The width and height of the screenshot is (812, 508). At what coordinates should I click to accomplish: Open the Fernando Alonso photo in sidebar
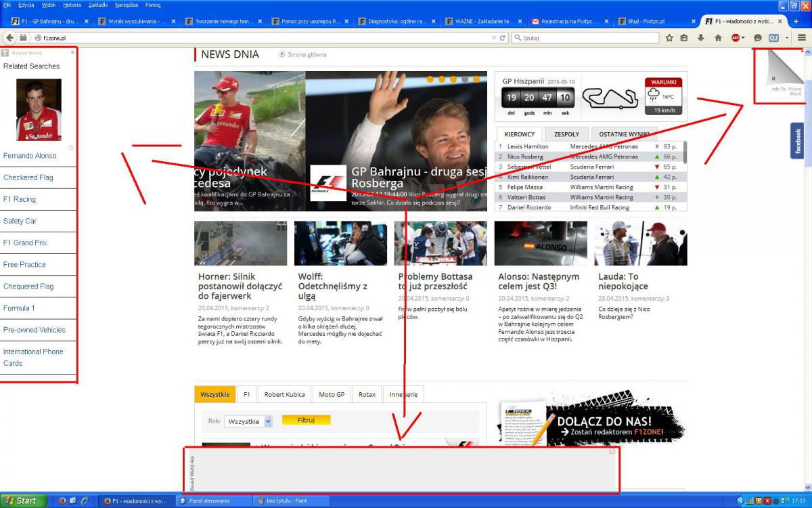(x=39, y=110)
